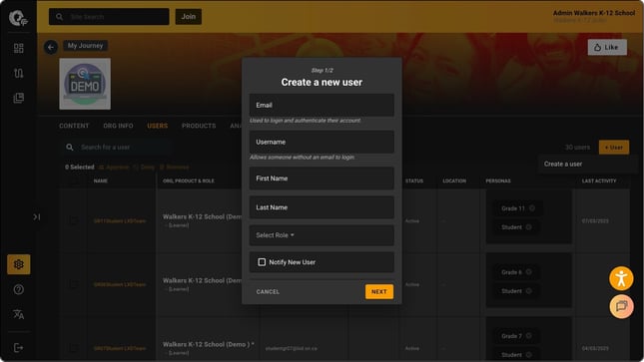Click the My Journey breadcrumb label
644x362 pixels.
(86, 46)
